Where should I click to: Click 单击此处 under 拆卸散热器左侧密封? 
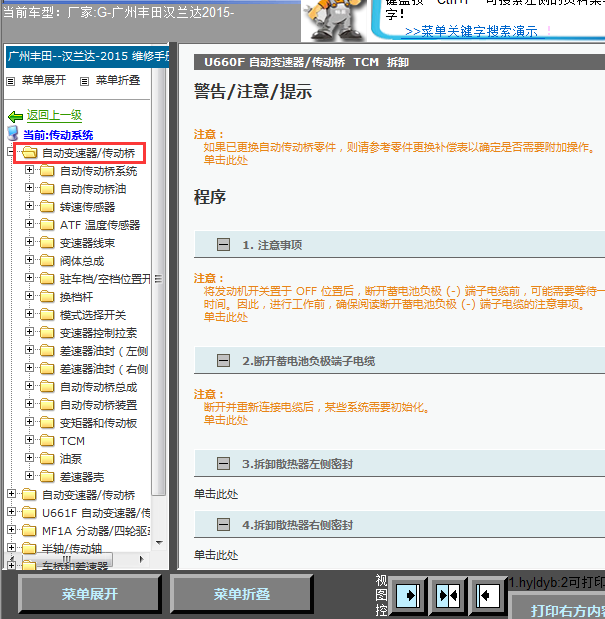(216, 494)
